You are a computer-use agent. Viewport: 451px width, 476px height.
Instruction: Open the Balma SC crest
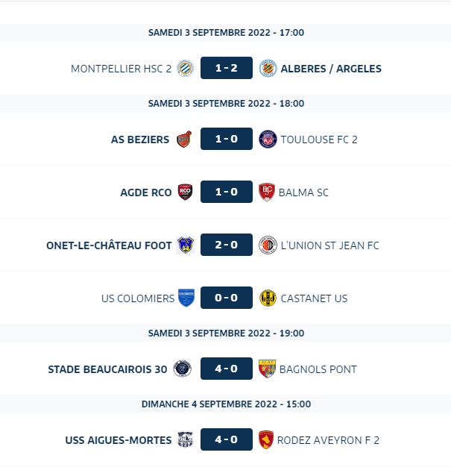[x=267, y=192]
